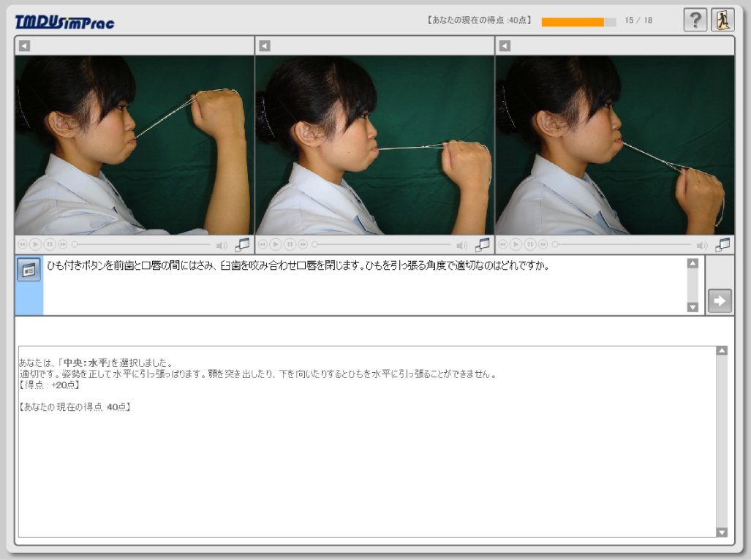The image size is (751, 560).
Task: Open the help question mark button
Action: pos(695,20)
